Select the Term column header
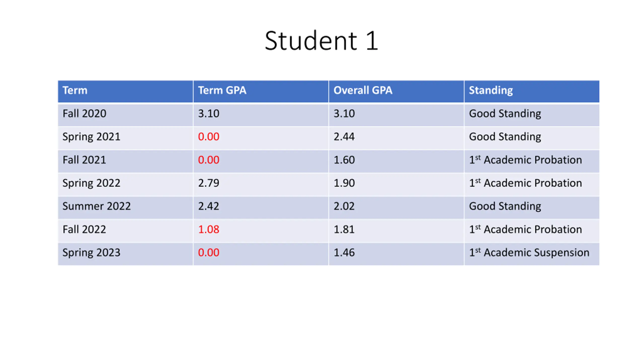The image size is (644, 362). (x=125, y=91)
